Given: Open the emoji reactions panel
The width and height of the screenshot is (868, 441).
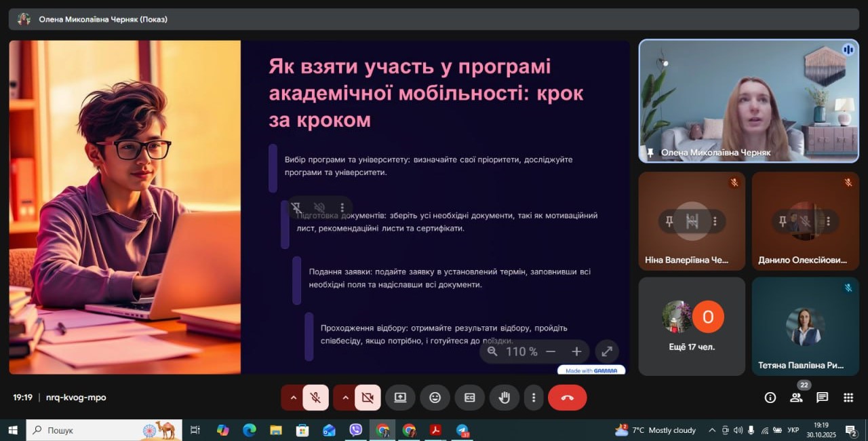Looking at the screenshot, I should (x=435, y=398).
